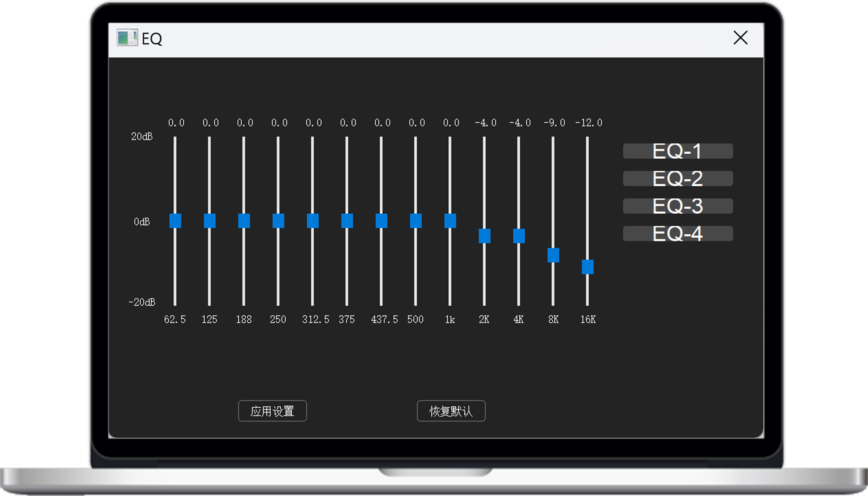Screen dimensions: 868x496
Task: Click the 4K band slider thumb
Action: 519,236
